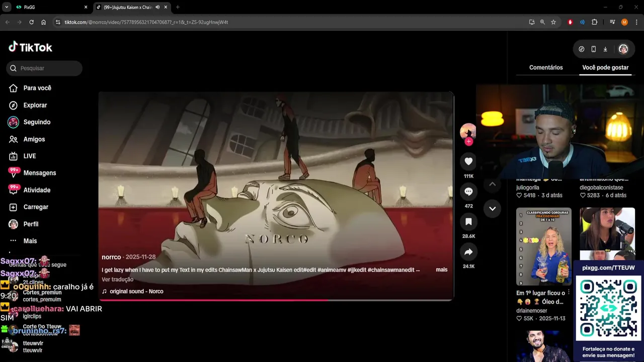Open woman in hat video thumbnail
The width and height of the screenshot is (644, 362).
point(607,234)
